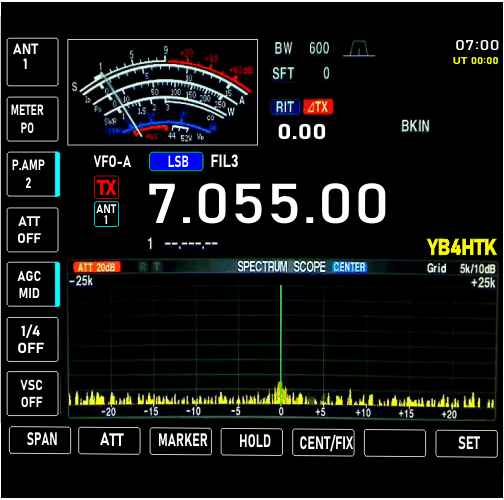Click the SFT 0 shift readout
This screenshot has width=504, height=500.
(x=301, y=73)
